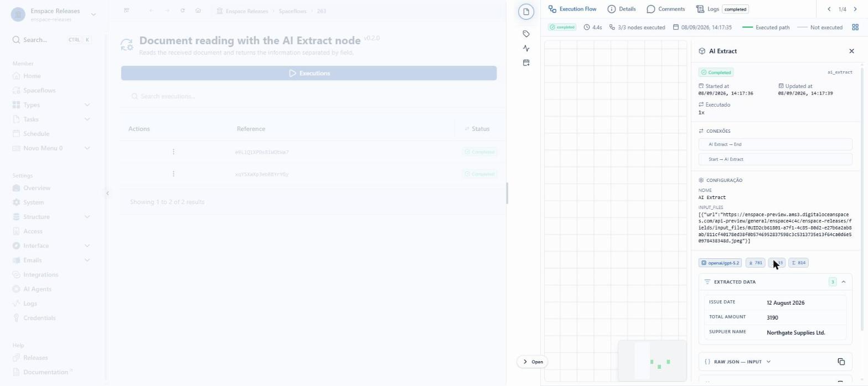Image resolution: width=868 pixels, height=386 pixels.
Task: Click the reload icon in toolbar
Action: (x=183, y=11)
